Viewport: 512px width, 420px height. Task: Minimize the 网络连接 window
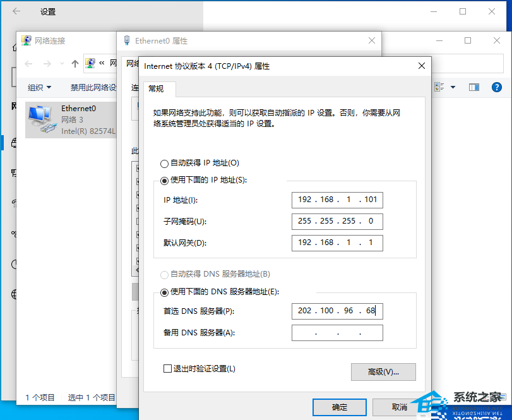[439, 40]
